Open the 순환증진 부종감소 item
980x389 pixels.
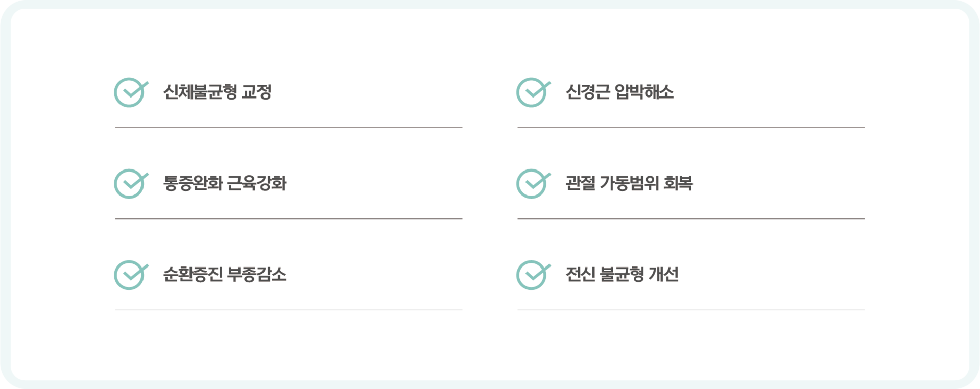click(x=225, y=275)
